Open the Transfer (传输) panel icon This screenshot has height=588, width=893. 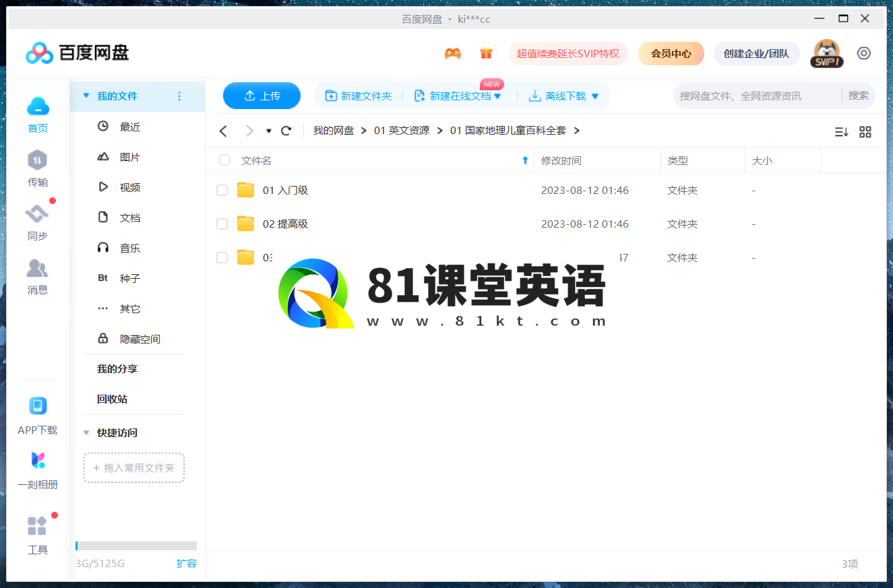click(x=38, y=160)
